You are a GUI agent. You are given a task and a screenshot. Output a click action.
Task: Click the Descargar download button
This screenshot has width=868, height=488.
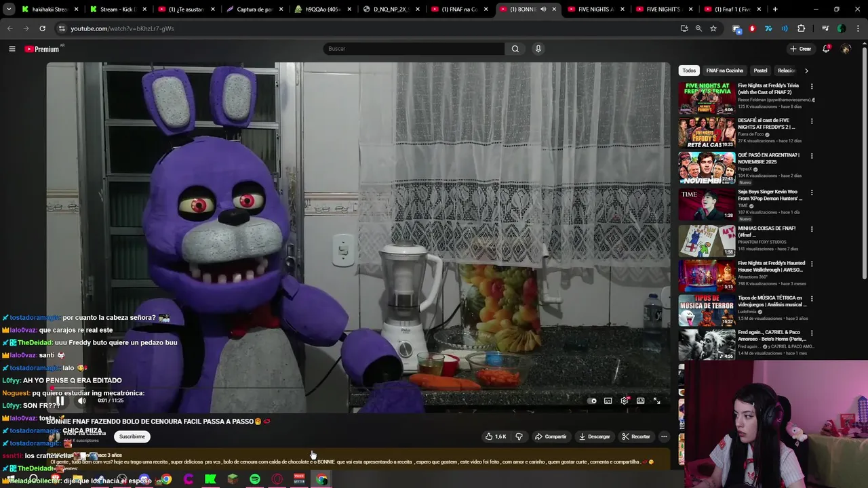coord(595,436)
